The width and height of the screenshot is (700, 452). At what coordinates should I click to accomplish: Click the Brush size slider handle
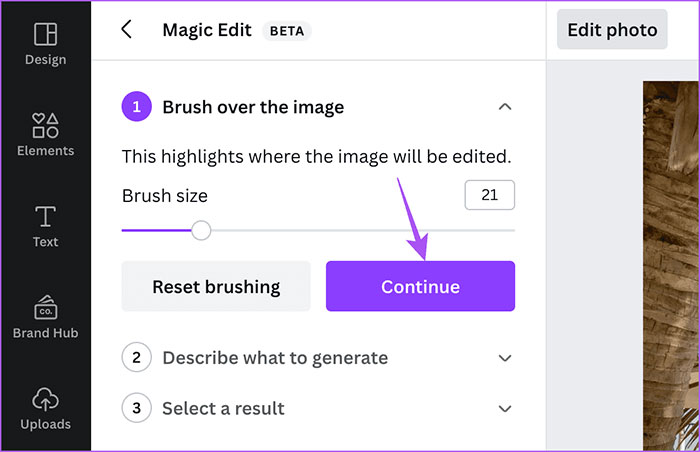click(201, 231)
